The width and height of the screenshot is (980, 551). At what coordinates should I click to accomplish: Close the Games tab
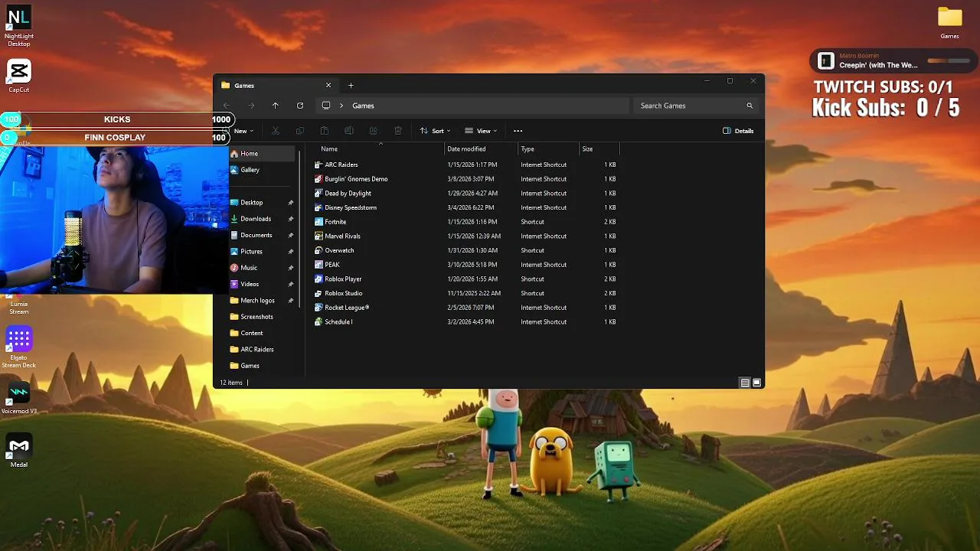coord(328,86)
